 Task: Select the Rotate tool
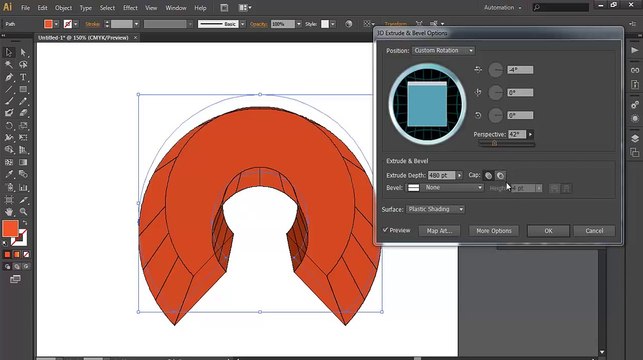(x=9, y=125)
